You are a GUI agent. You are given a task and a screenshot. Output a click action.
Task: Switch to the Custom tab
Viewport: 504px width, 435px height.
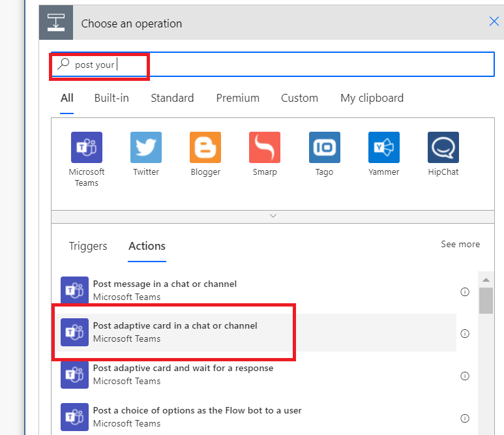pyautogui.click(x=299, y=98)
